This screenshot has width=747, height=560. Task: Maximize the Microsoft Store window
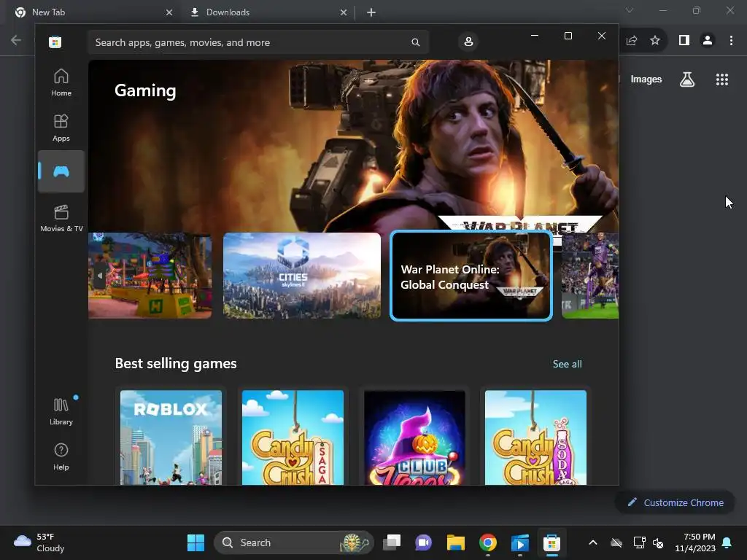568,36
